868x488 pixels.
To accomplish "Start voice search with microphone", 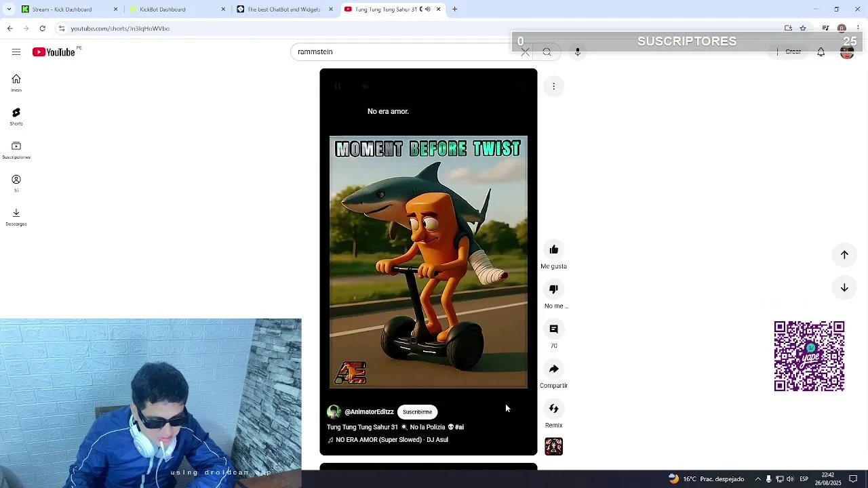I will [578, 52].
